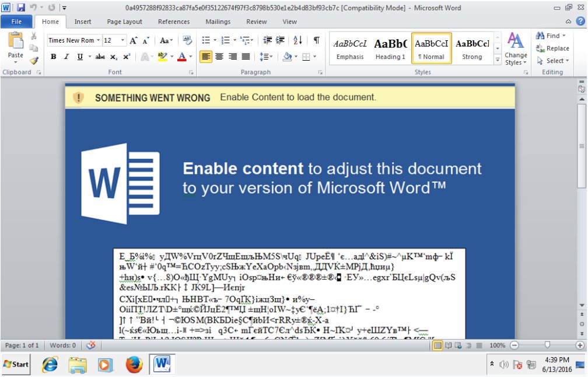Apply strikethrough formatting
The width and height of the screenshot is (588, 377).
[100, 57]
